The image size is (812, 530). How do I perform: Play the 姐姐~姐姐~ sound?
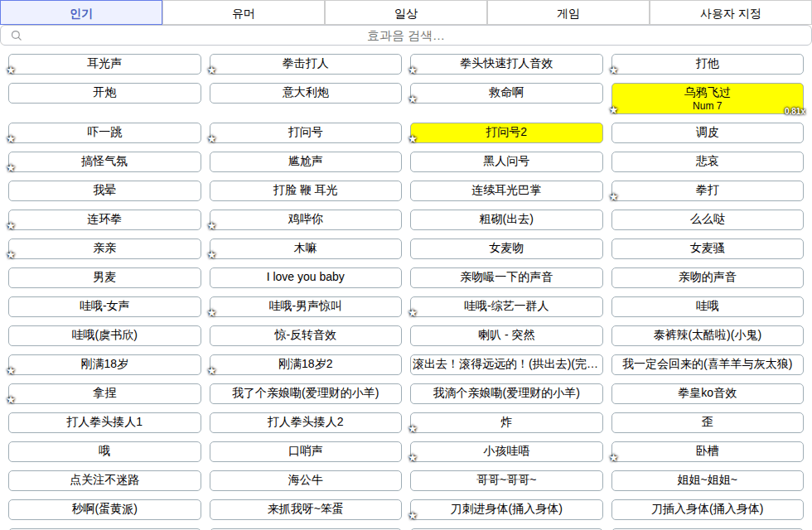point(708,480)
